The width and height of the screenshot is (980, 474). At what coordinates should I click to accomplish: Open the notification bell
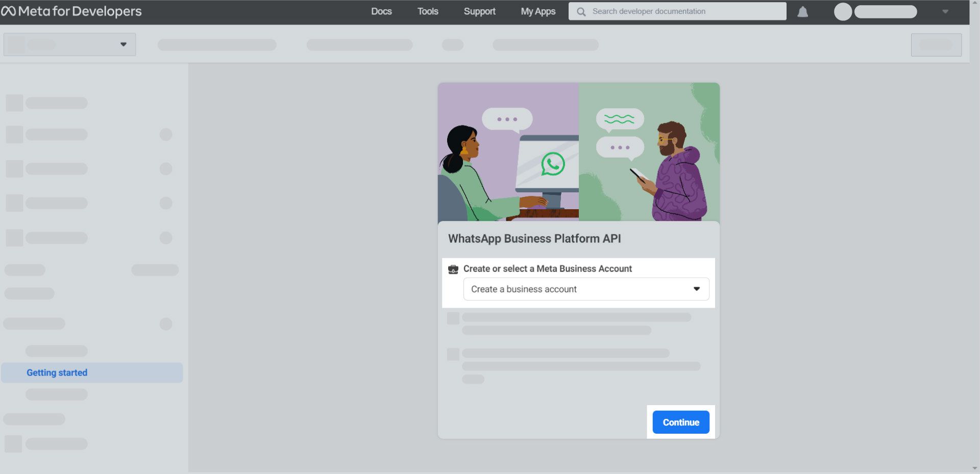tap(802, 11)
